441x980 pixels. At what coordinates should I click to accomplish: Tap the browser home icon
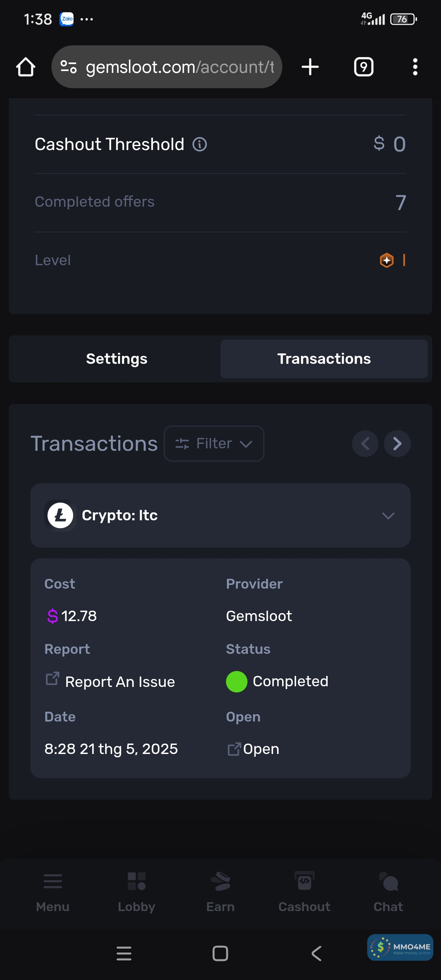tap(26, 67)
